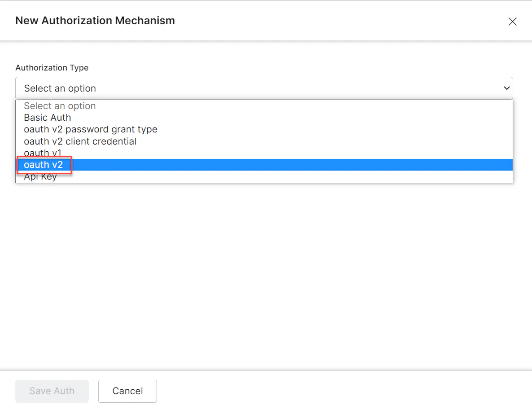Choose the Select an option placeholder entry
The image size is (532, 409).
(x=60, y=106)
